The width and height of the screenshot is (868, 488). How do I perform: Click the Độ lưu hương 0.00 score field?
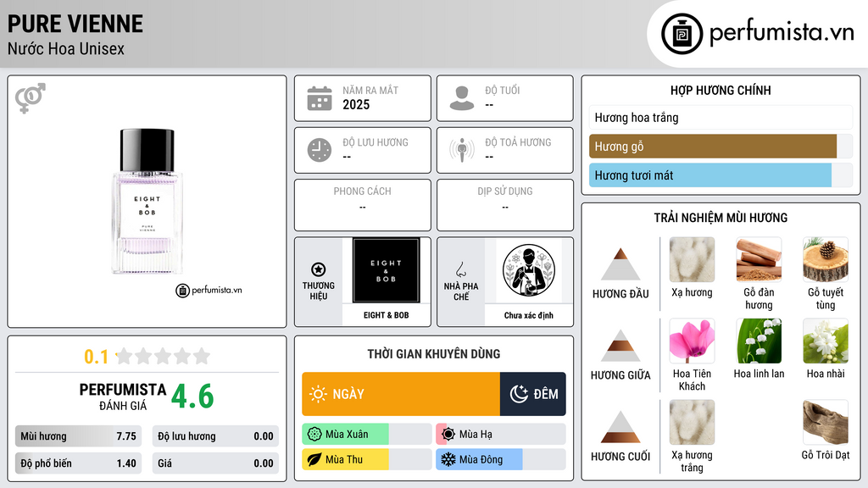(x=215, y=436)
